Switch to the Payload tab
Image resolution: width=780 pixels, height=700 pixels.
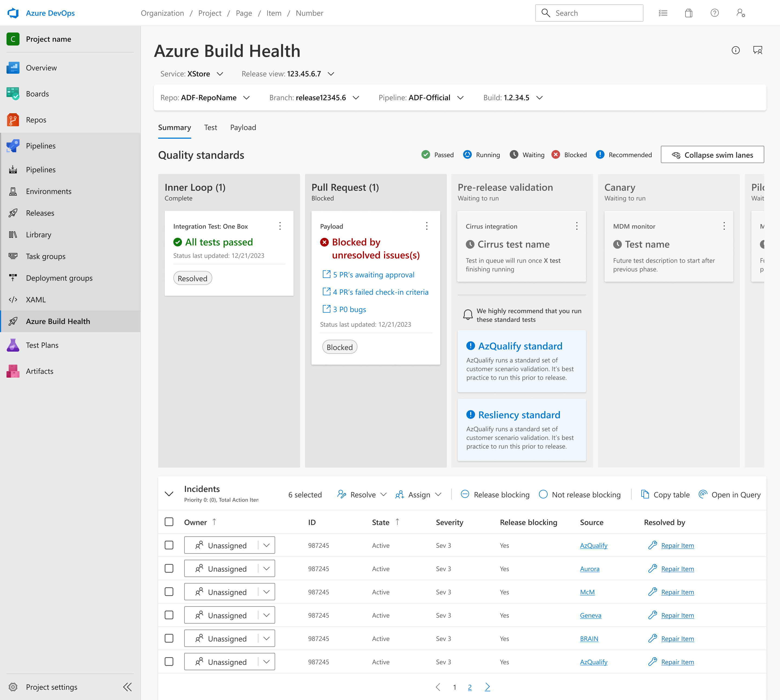tap(243, 128)
